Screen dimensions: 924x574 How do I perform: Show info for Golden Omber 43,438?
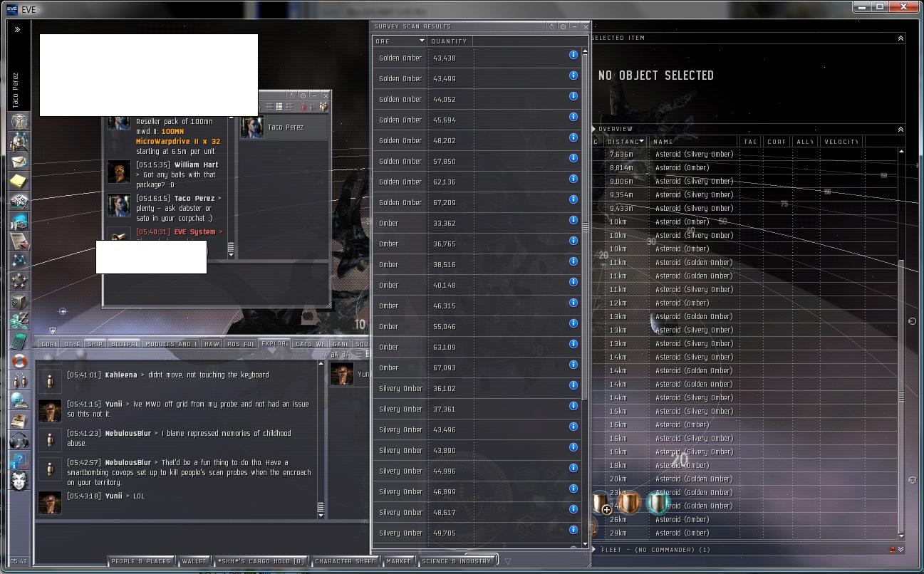tap(573, 55)
